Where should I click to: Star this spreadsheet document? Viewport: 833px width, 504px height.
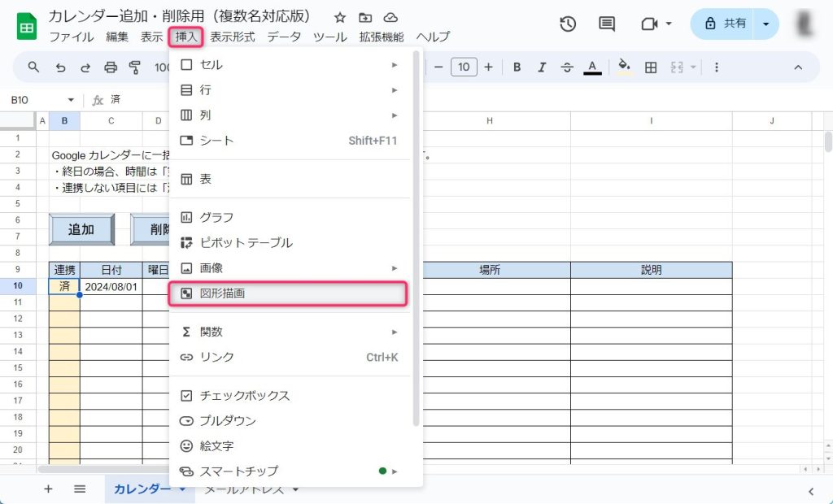point(340,17)
